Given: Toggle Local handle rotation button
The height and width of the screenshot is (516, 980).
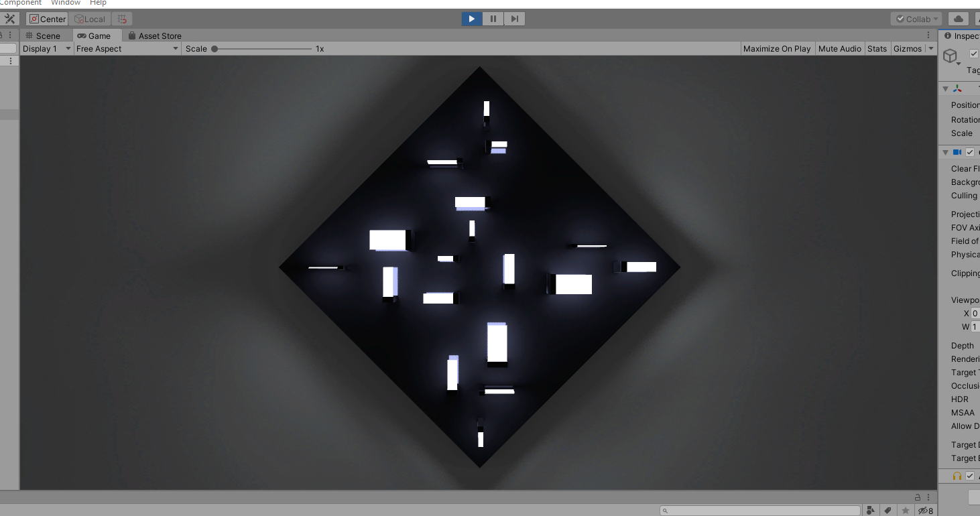Looking at the screenshot, I should tap(90, 19).
